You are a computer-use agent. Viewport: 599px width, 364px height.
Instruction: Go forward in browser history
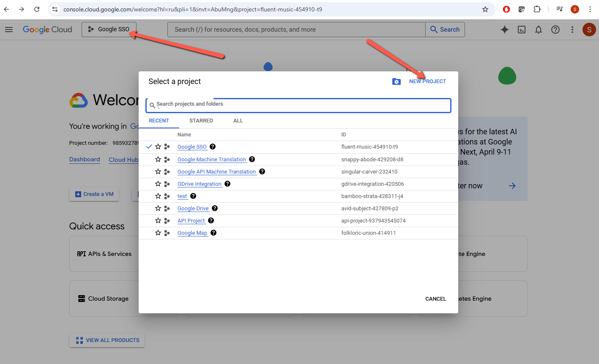(x=22, y=9)
